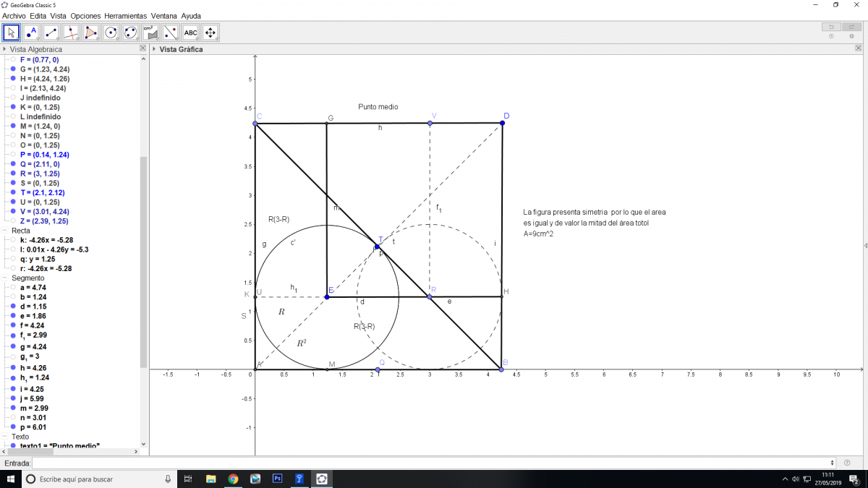Select the Move Graphics View tool
The width and height of the screenshot is (868, 488).
coord(210,33)
